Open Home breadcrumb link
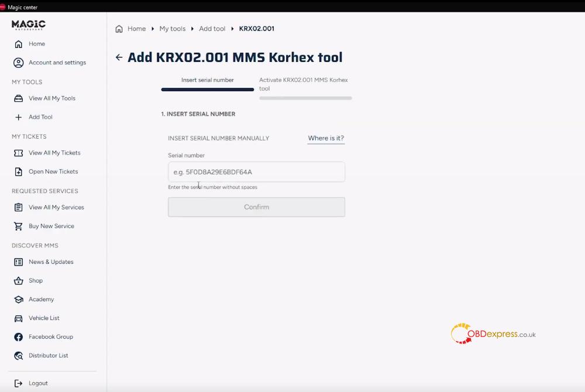The image size is (585, 392). coord(136,28)
